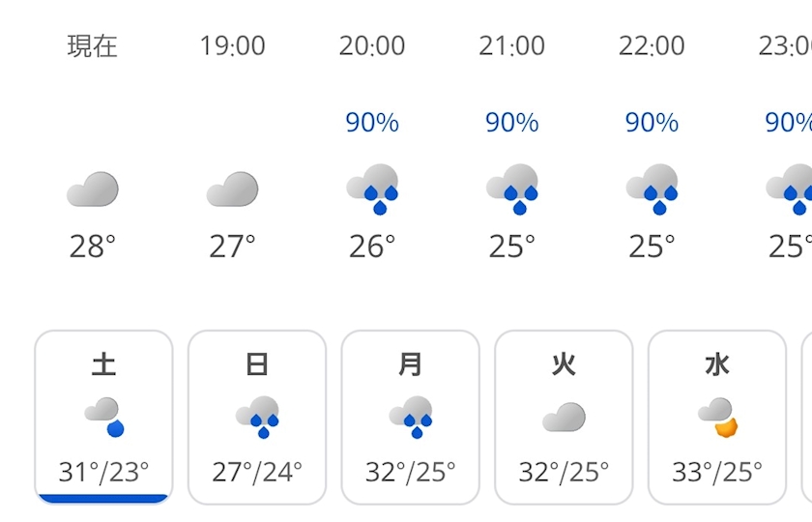The height and width of the screenshot is (522, 812).
Task: Select the 土 daily forecast card
Action: tap(103, 417)
